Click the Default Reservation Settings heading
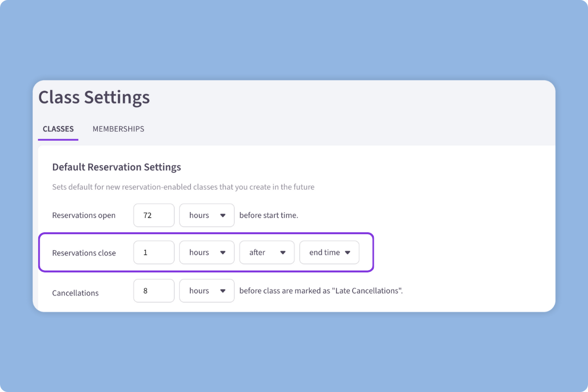The height and width of the screenshot is (392, 588). click(117, 167)
